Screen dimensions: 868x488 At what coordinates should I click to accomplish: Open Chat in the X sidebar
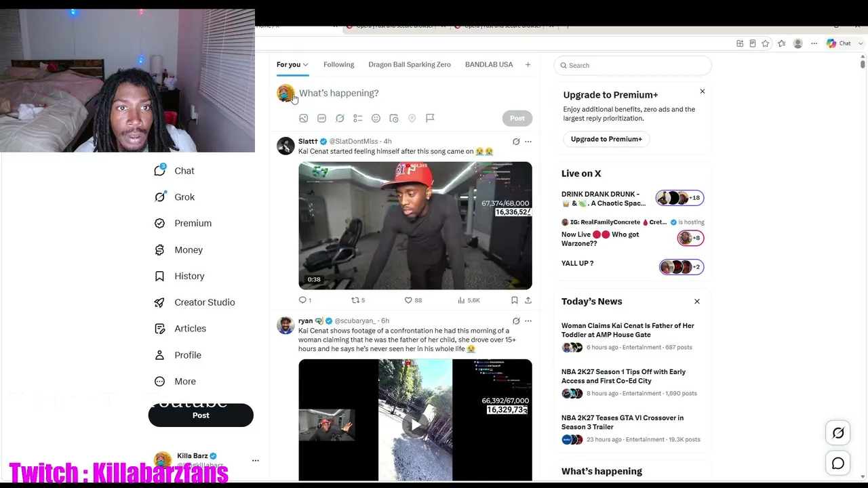point(174,171)
